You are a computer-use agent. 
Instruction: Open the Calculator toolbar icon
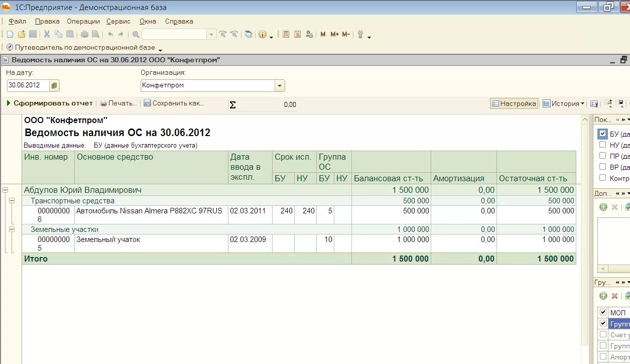pos(286,35)
